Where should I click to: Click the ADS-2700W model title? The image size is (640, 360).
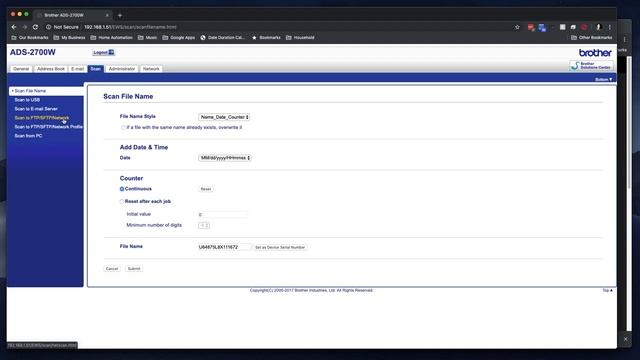[33, 52]
